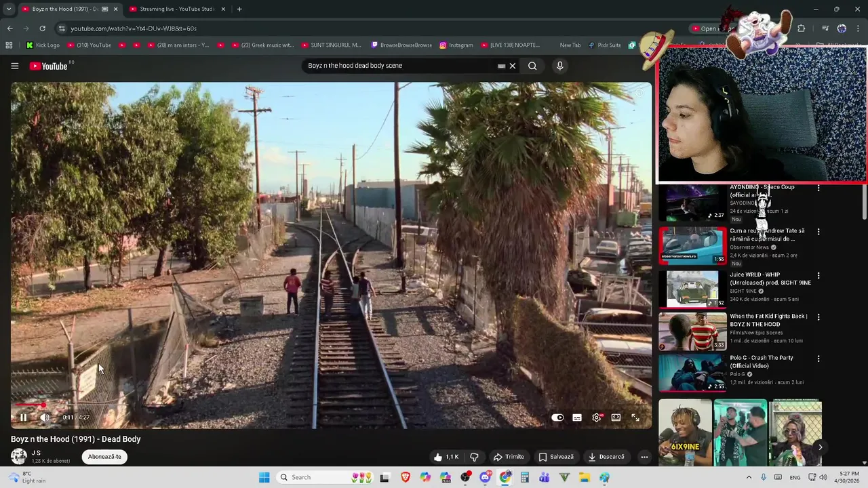Screen dimensions: 868x488
Task: Toggle the autoplay switch in player
Action: tap(557, 418)
